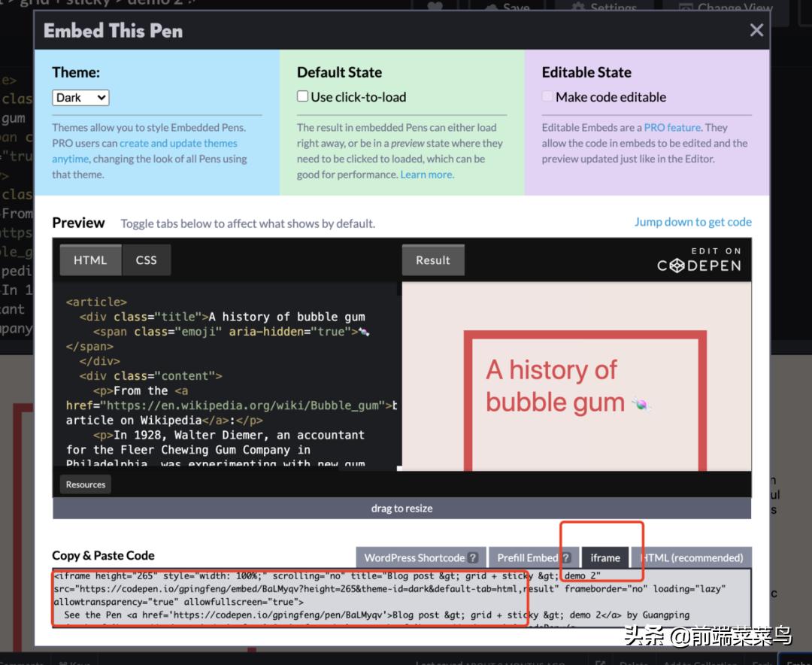Click help icon beside Prefill Embed
This screenshot has height=665, width=812.
566,557
